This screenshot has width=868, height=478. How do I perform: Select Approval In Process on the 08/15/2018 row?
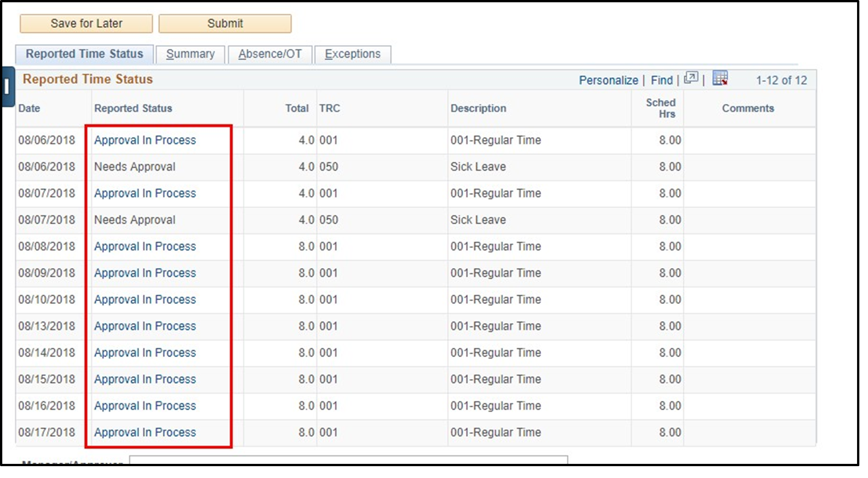pos(145,379)
